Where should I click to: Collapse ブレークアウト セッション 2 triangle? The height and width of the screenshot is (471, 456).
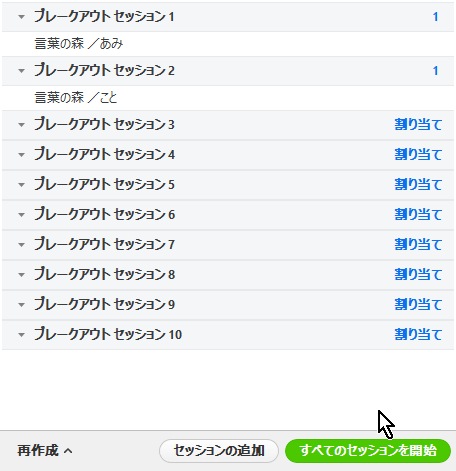coord(21,71)
